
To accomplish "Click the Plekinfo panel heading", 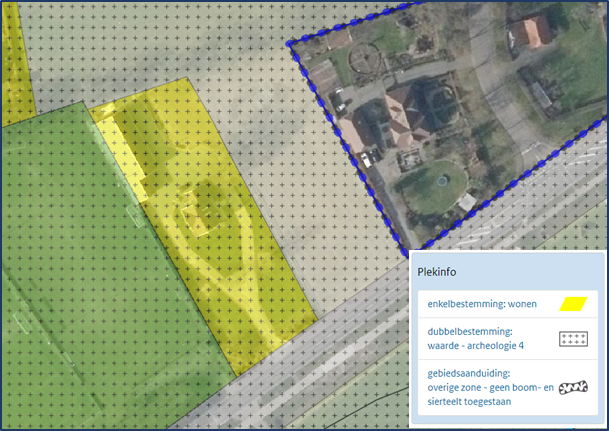I will [437, 272].
